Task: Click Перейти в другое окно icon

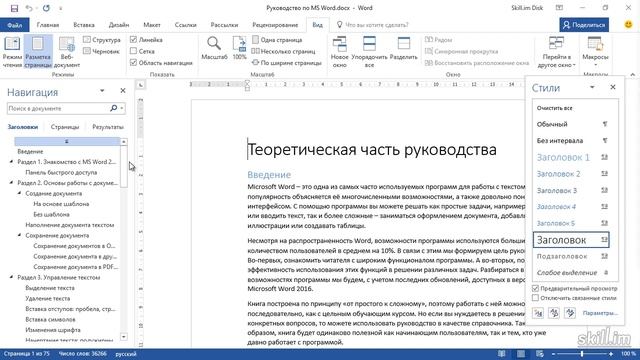Action: tap(556, 52)
